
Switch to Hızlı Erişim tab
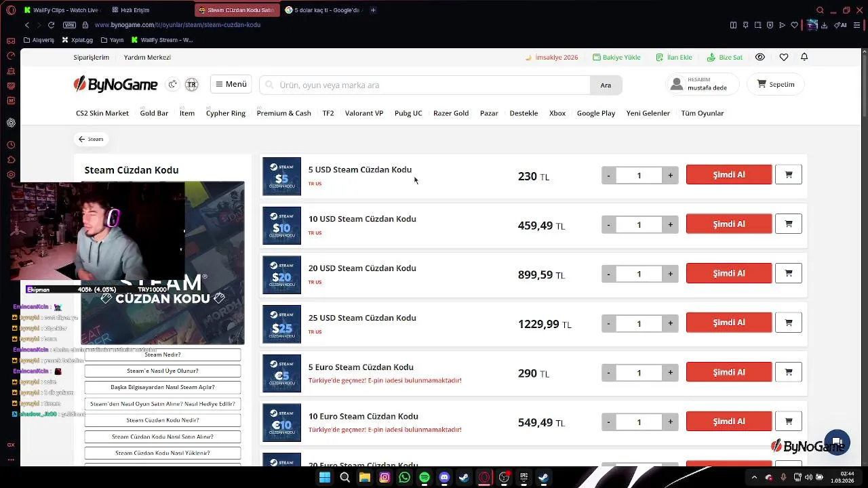129,10
